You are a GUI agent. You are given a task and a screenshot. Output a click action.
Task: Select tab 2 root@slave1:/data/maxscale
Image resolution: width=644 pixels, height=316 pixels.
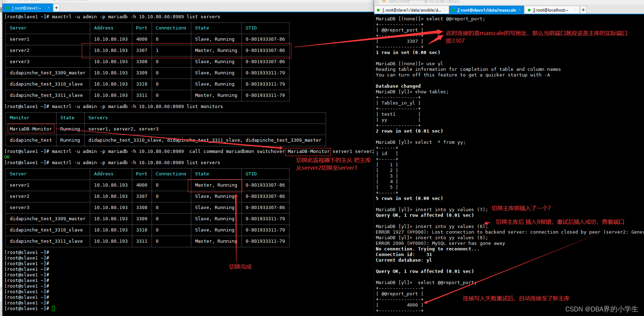486,10
